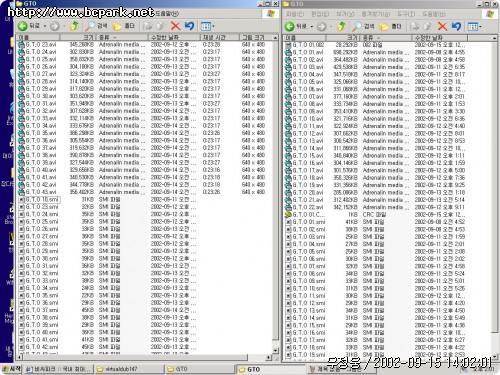Click Forward button in left GTO window

(x=55, y=26)
